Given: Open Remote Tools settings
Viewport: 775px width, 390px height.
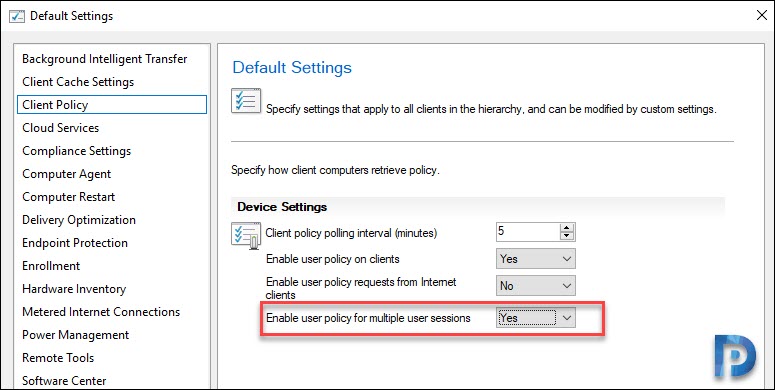Looking at the screenshot, I should 58,358.
